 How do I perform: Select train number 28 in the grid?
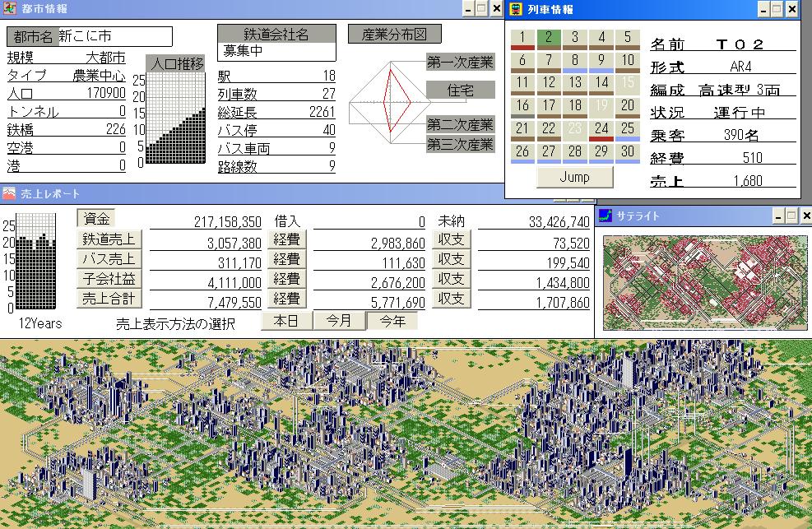tap(575, 154)
